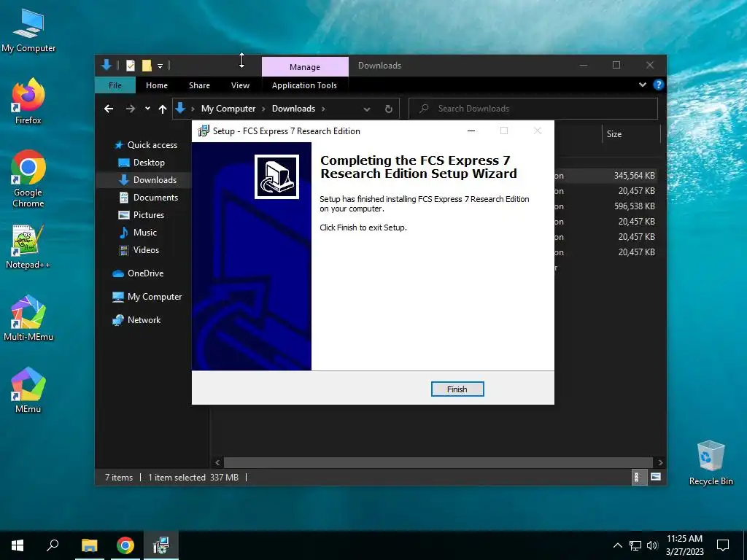Select the file sized 345,564 KB
Viewport: 747px width, 560px height.
tap(634, 175)
